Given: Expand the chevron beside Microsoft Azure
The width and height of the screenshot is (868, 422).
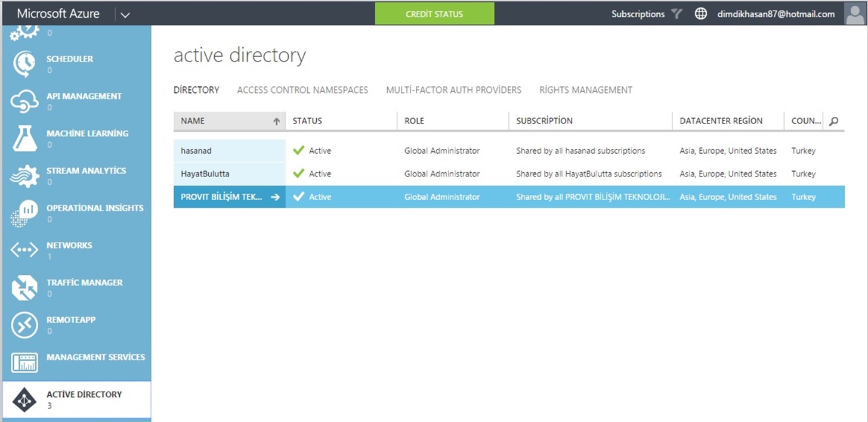Looking at the screenshot, I should pos(125,15).
